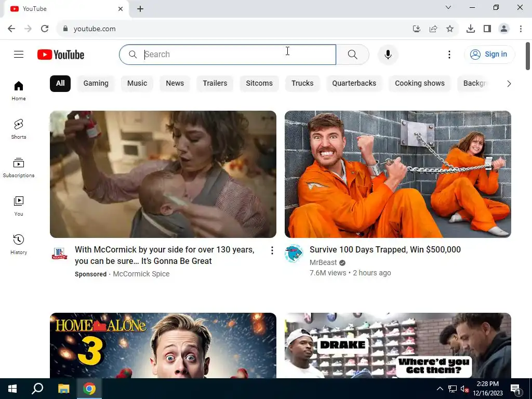Click the Chrome taskbar icon
The height and width of the screenshot is (399, 532).
click(89, 389)
